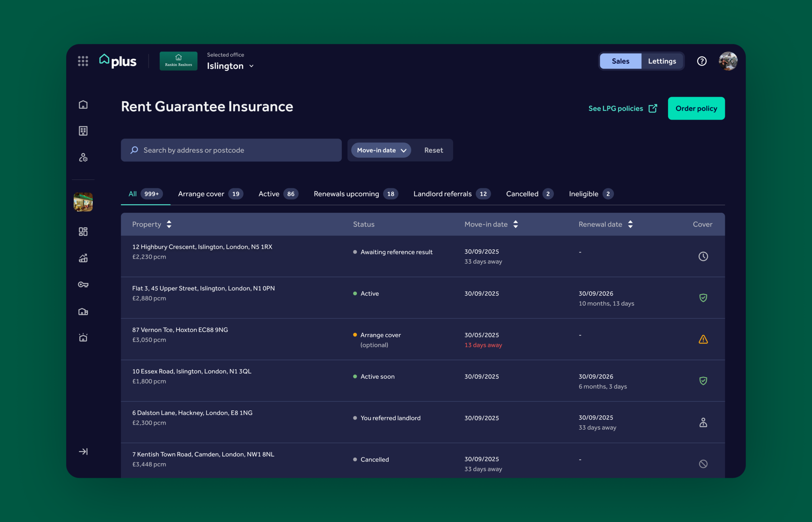This screenshot has width=812, height=522.
Task: Click the key icon in the sidebar
Action: pos(83,284)
